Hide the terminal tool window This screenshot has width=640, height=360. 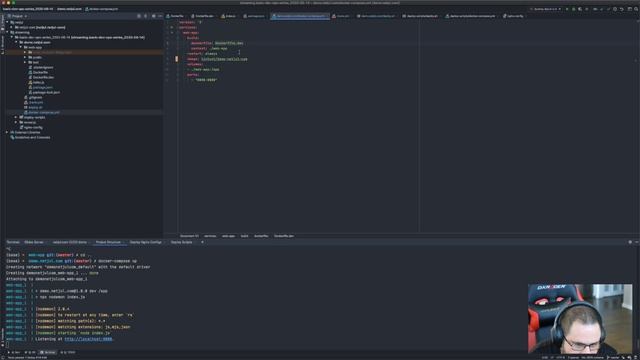pyautogui.click(x=636, y=242)
